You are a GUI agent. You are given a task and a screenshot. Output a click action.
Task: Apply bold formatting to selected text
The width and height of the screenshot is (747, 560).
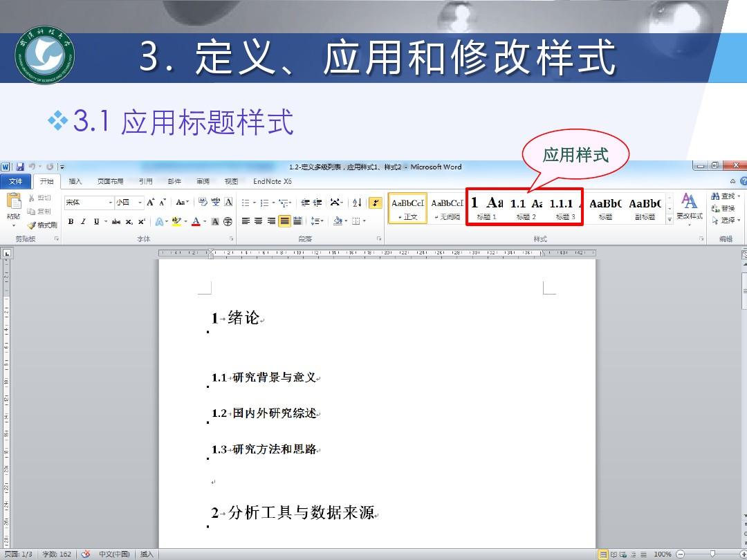(71, 221)
